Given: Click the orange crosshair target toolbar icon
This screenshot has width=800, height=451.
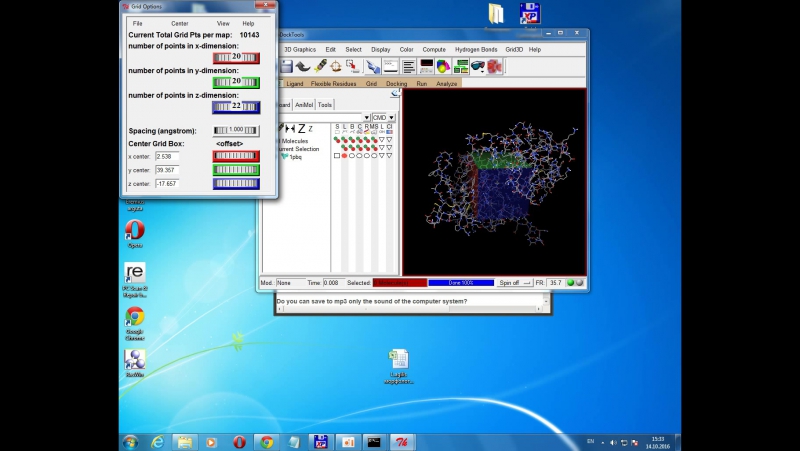Looking at the screenshot, I should [336, 66].
